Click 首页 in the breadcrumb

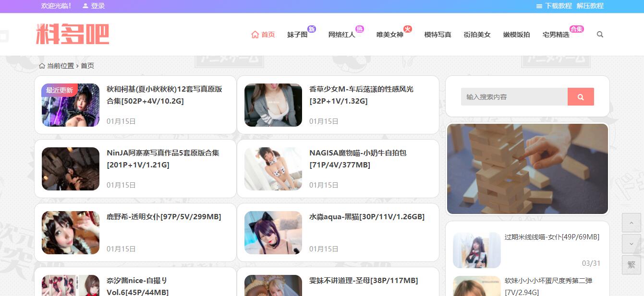(87, 66)
